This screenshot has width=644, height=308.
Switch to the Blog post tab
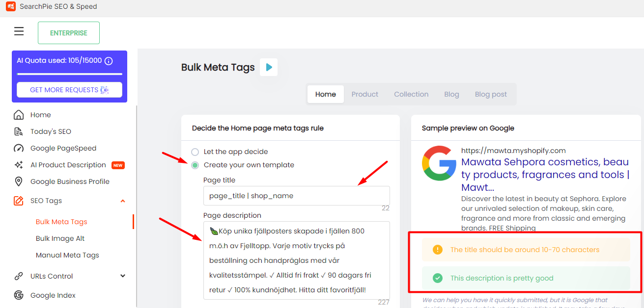(491, 94)
